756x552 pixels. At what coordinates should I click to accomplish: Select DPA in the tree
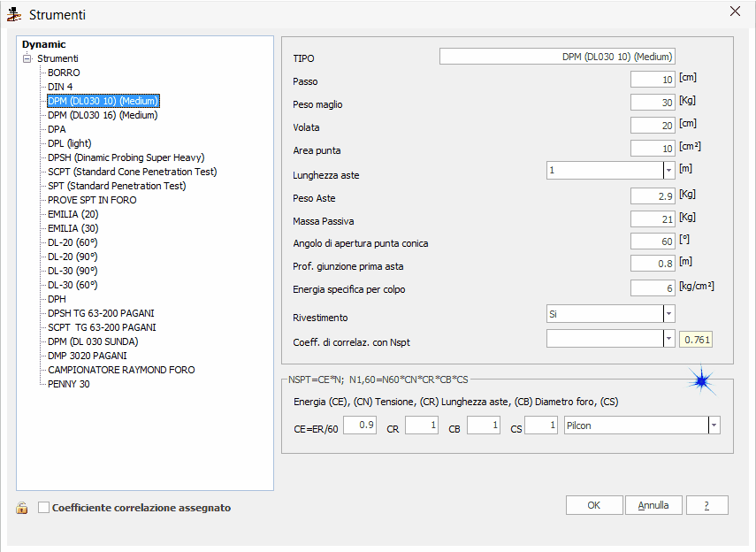coord(57,129)
